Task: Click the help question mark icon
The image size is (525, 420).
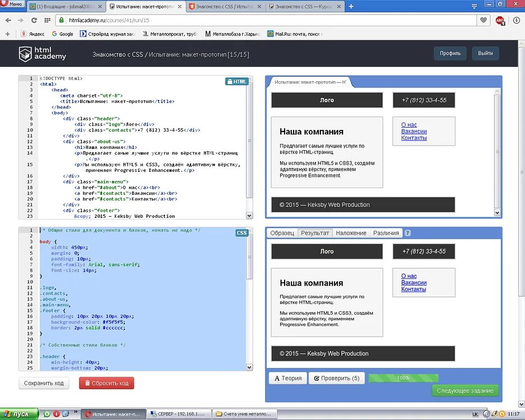Action: (407, 233)
